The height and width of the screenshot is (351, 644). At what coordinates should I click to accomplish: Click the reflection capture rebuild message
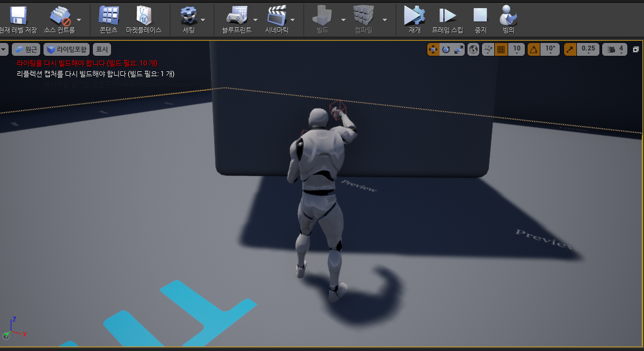pyautogui.click(x=96, y=74)
